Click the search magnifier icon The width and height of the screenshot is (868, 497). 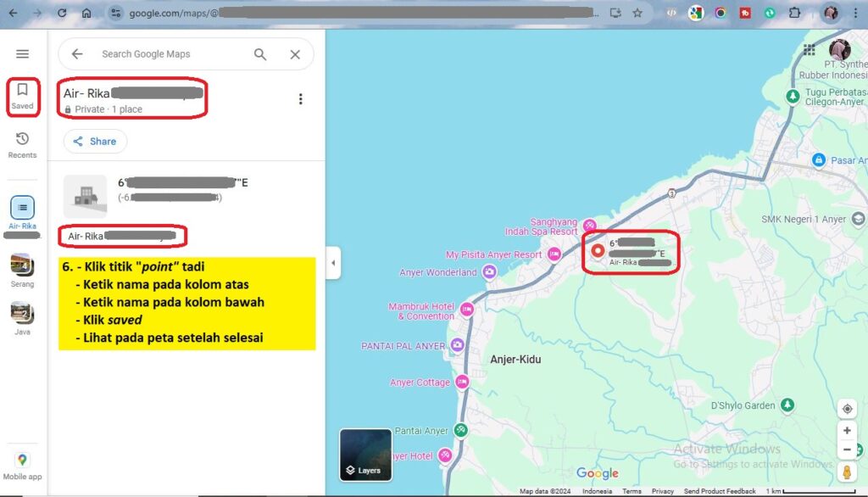pyautogui.click(x=260, y=53)
